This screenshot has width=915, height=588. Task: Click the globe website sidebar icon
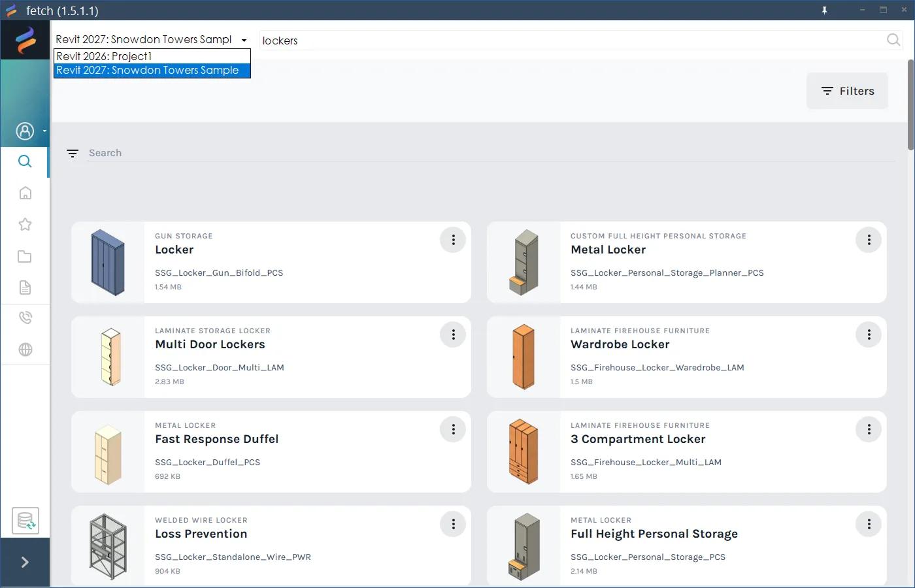point(25,350)
